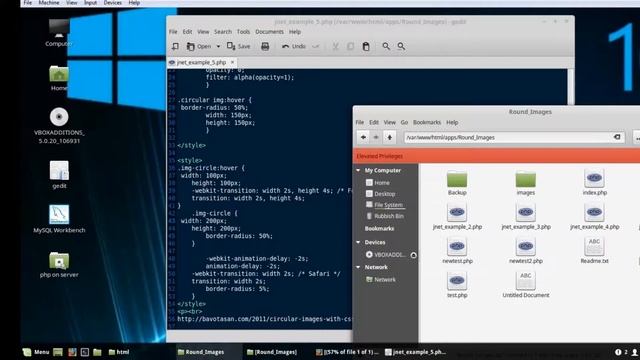The image size is (640, 360).
Task: Collapse the Devices sidebar section
Action: click(x=358, y=242)
